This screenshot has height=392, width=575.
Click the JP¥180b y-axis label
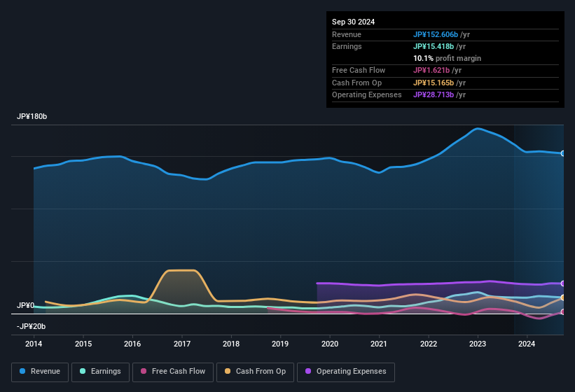pyautogui.click(x=32, y=117)
